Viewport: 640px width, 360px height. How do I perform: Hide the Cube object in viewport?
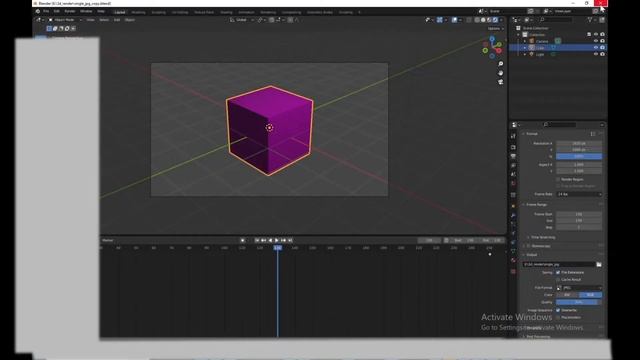coord(596,48)
